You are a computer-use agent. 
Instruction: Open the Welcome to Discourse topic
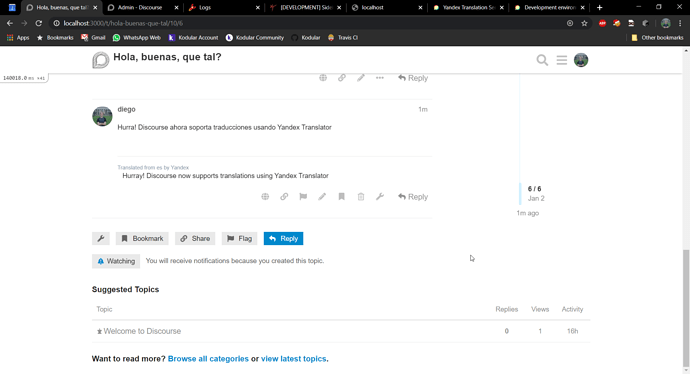[142, 331]
